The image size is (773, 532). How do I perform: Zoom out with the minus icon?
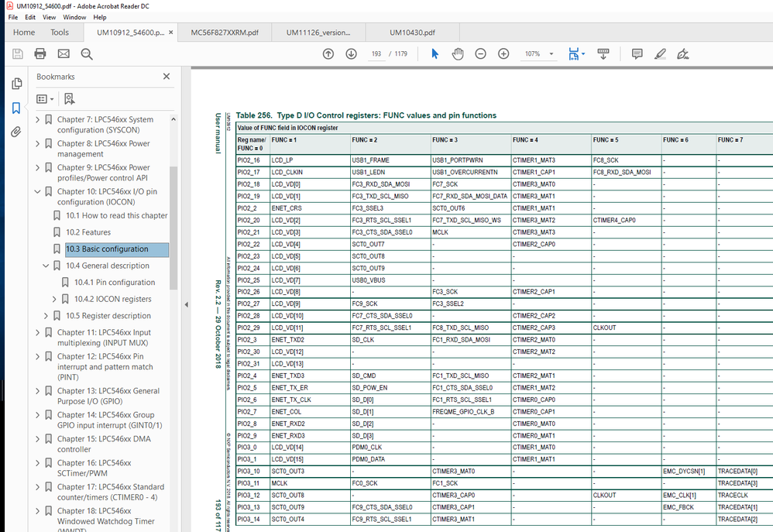(x=481, y=53)
